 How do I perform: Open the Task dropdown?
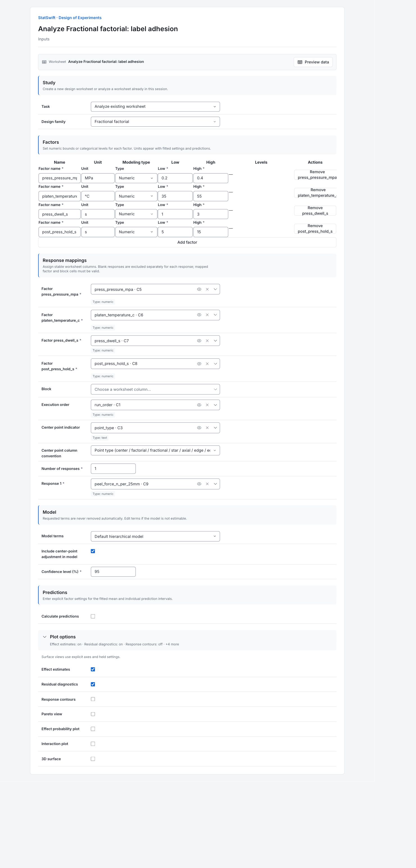pyautogui.click(x=155, y=106)
